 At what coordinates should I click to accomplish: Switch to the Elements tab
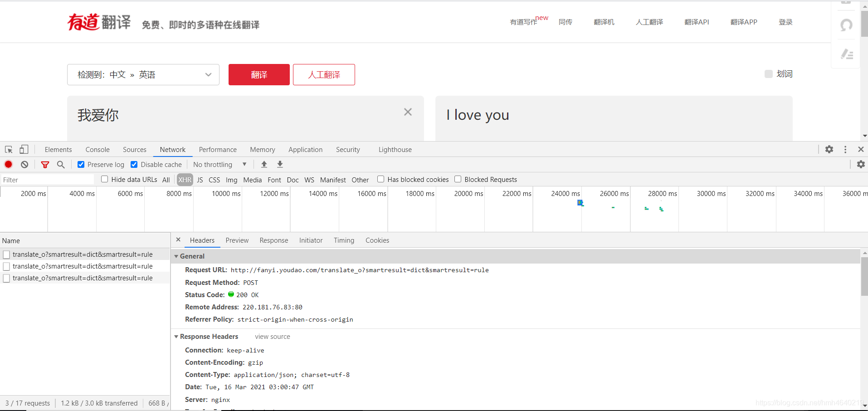[x=58, y=150]
